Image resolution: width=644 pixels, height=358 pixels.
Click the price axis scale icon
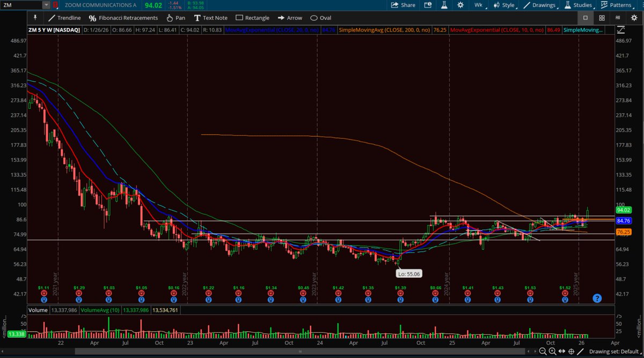click(x=621, y=31)
